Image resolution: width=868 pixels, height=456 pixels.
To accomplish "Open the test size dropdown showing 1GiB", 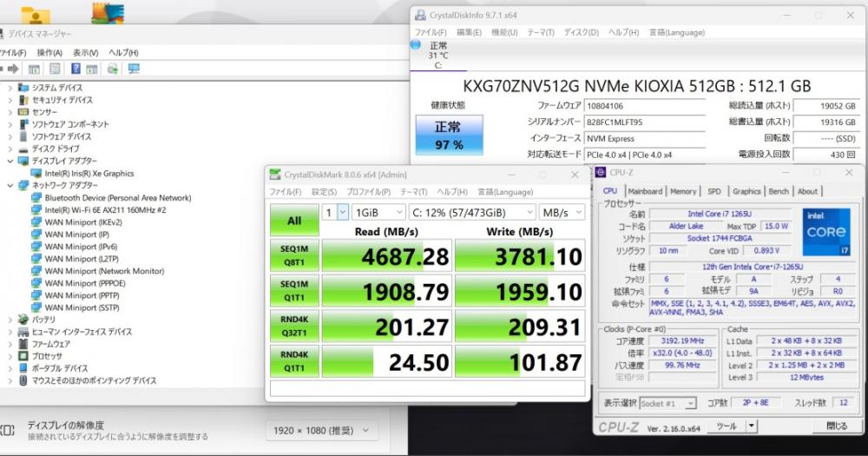I will point(378,212).
